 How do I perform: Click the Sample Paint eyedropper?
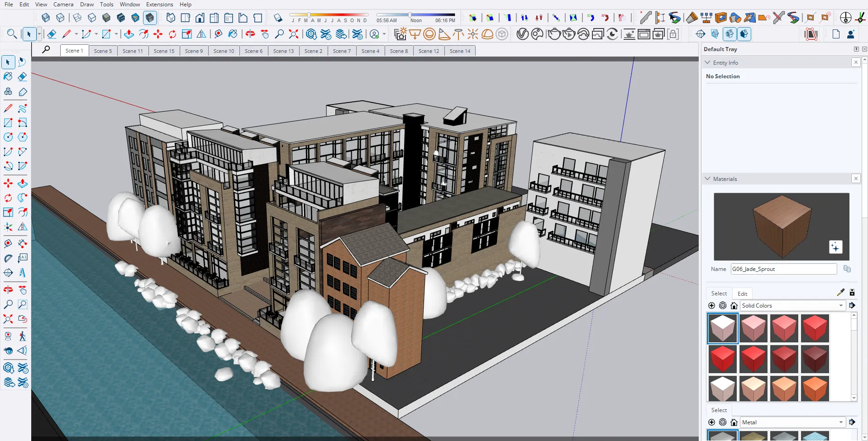[x=840, y=293]
